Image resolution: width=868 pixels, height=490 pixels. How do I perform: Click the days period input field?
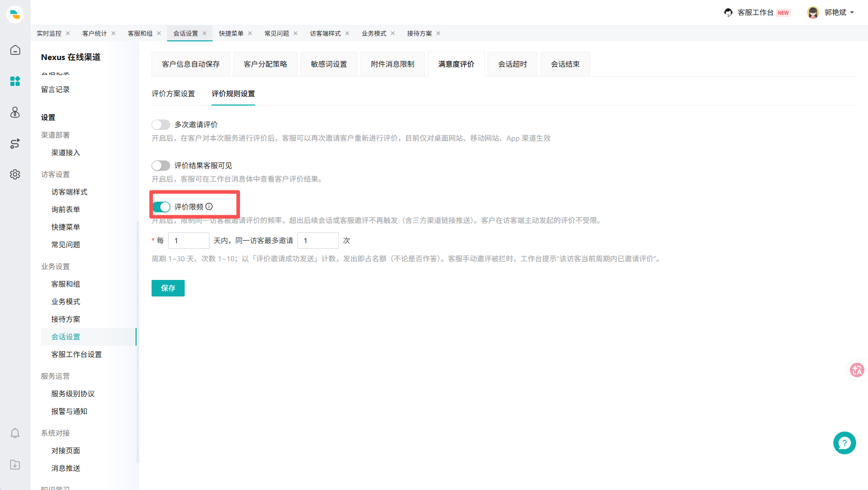[x=189, y=241]
